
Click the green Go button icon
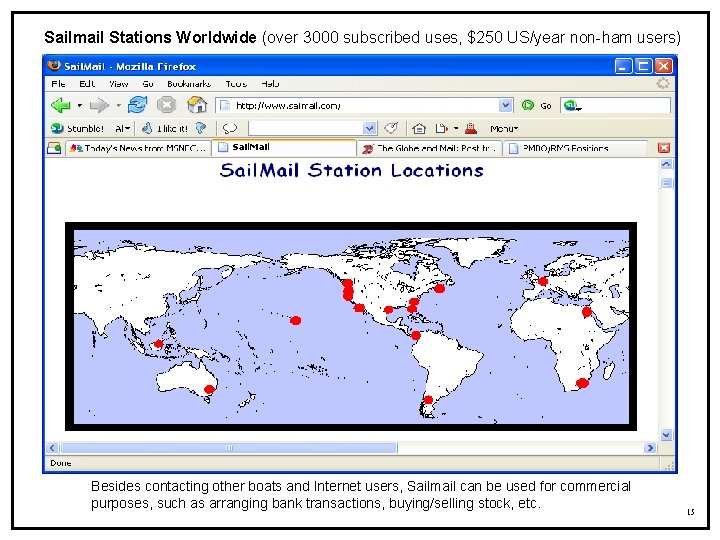528,106
